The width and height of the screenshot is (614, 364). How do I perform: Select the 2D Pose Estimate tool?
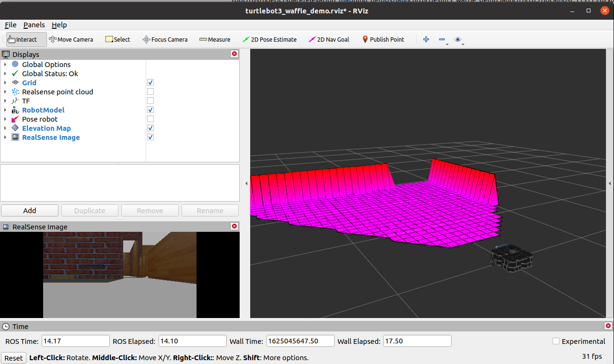(x=269, y=39)
